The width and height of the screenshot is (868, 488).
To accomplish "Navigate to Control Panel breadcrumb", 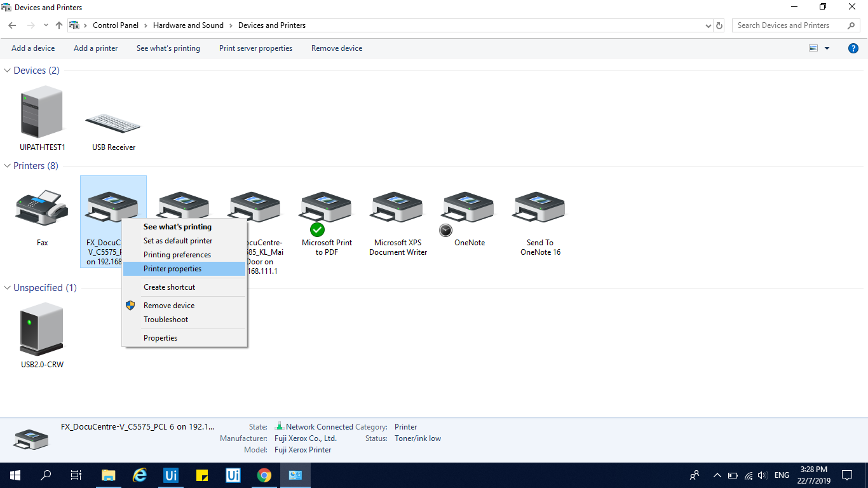I will (116, 25).
